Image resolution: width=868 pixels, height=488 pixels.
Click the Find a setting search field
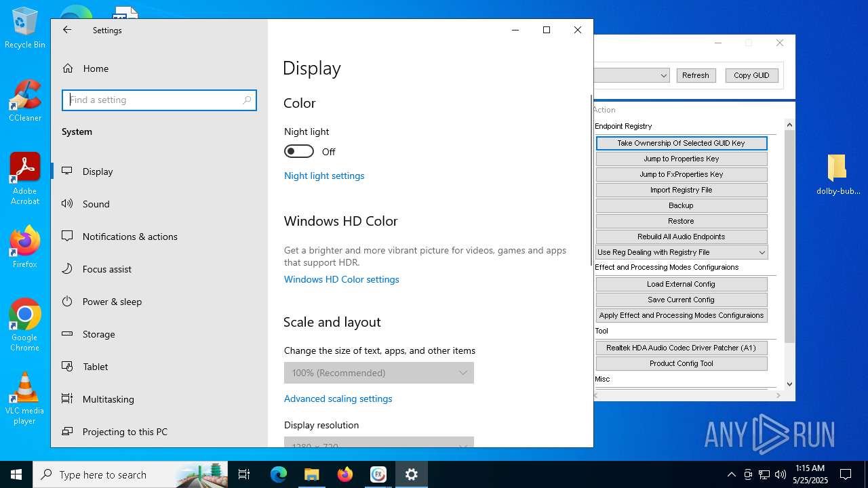tap(159, 100)
